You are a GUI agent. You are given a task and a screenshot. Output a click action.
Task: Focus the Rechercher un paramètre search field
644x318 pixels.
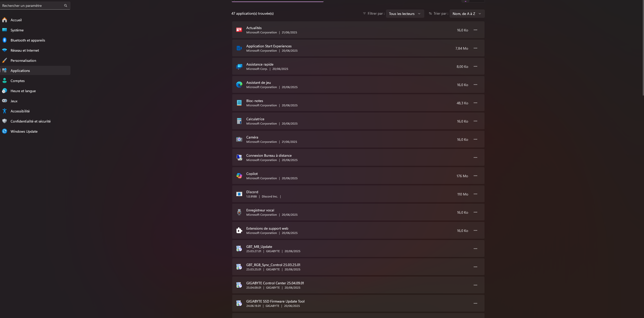pos(35,6)
